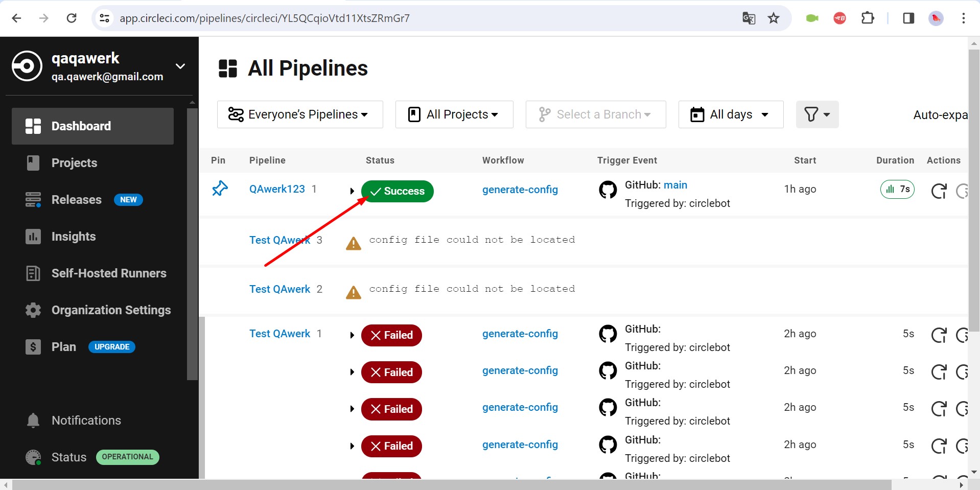Screen dimensions: 980x490
Task: Open All days date filter
Action: click(x=731, y=114)
